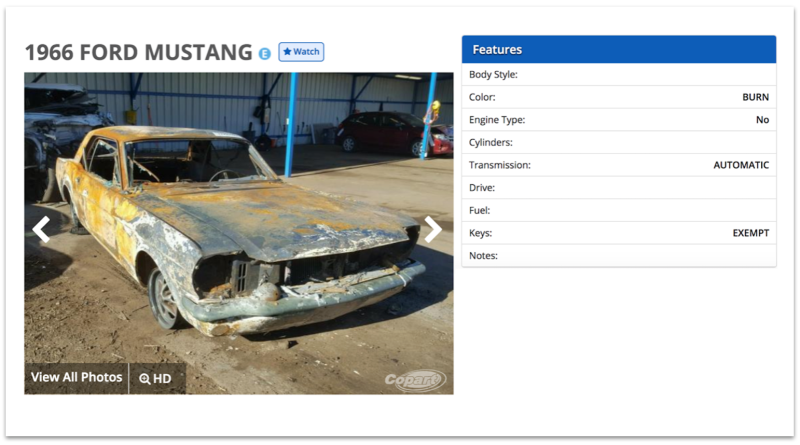
Task: Select the Keys EXEMPT value
Action: pyautogui.click(x=751, y=233)
